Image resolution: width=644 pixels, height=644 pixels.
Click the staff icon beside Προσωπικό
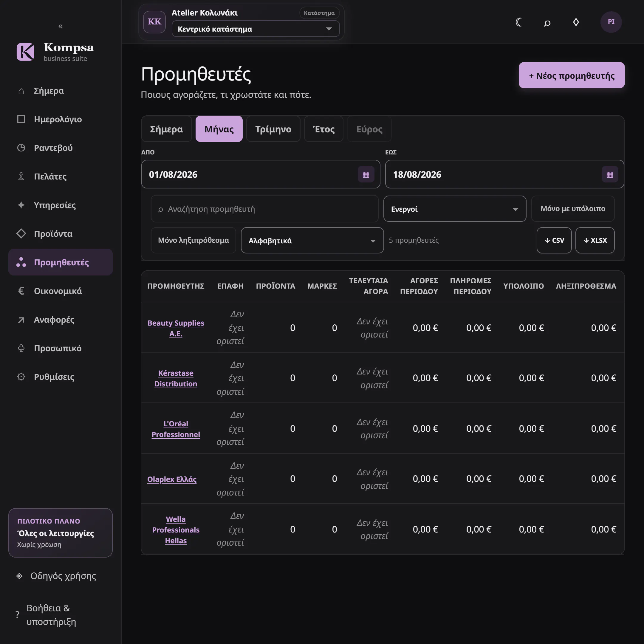tap(21, 348)
